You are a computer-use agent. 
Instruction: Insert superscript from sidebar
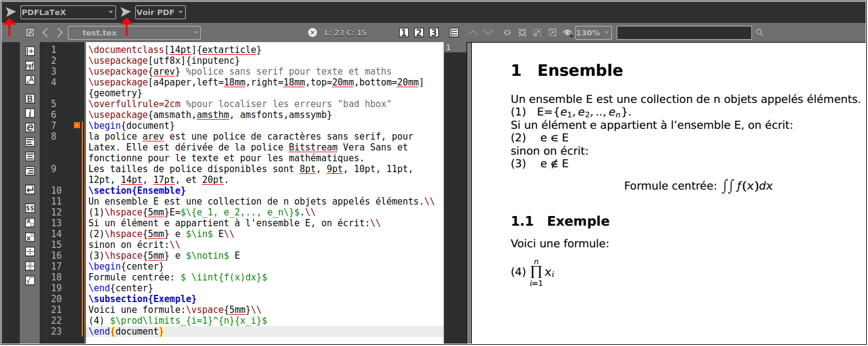pos(30,237)
